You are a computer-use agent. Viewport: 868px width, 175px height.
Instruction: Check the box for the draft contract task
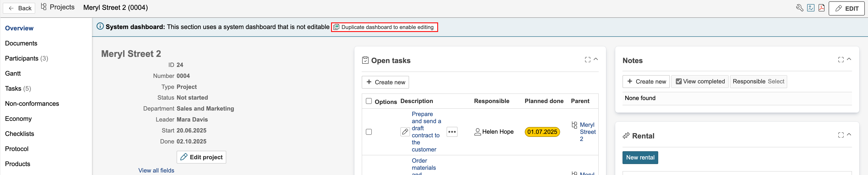click(369, 132)
